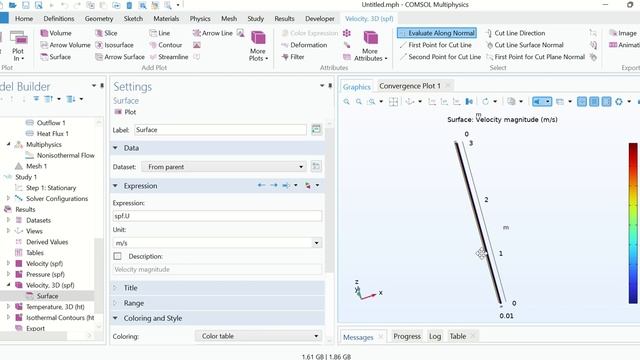The height and width of the screenshot is (360, 640).
Task: Collapse the Coloring and Style section
Action: [116, 318]
